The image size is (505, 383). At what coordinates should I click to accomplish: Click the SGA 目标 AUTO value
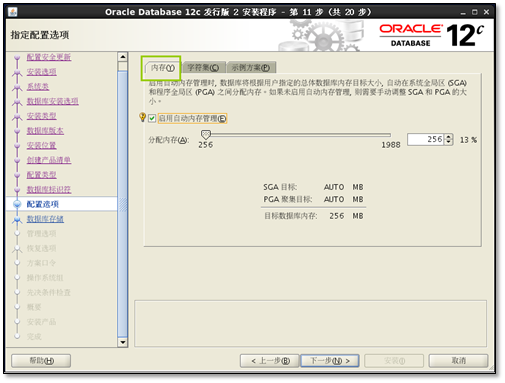(x=334, y=187)
